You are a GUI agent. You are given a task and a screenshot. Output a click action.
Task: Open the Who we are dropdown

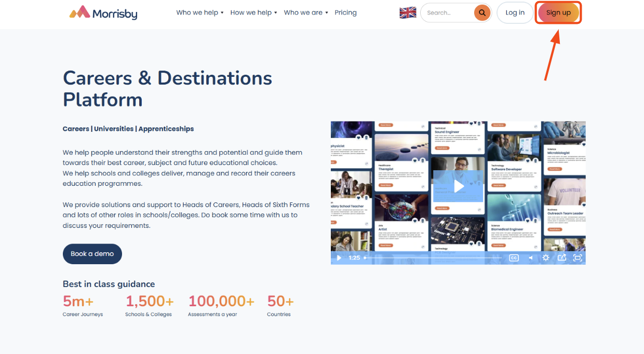(306, 12)
